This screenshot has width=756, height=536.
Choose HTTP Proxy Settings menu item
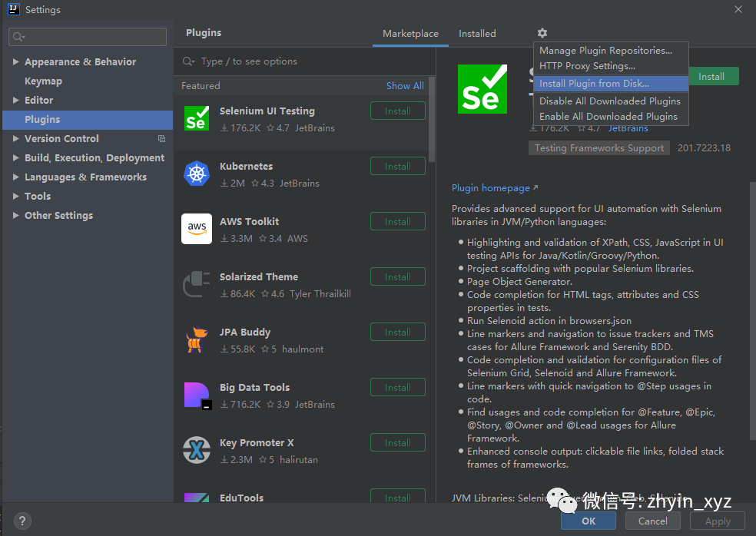coord(611,66)
